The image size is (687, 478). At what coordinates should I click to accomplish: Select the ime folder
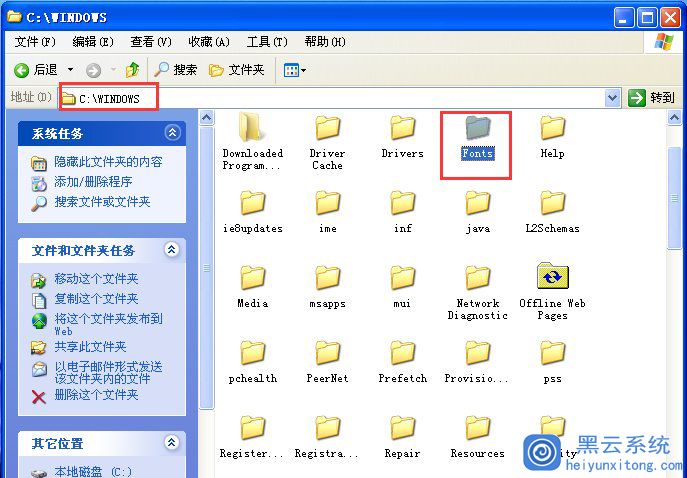click(327, 212)
